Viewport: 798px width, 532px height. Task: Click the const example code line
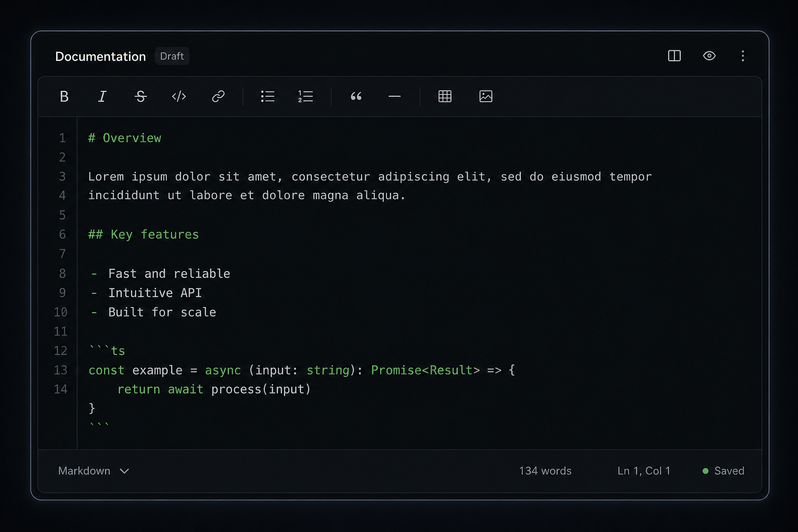tap(302, 370)
